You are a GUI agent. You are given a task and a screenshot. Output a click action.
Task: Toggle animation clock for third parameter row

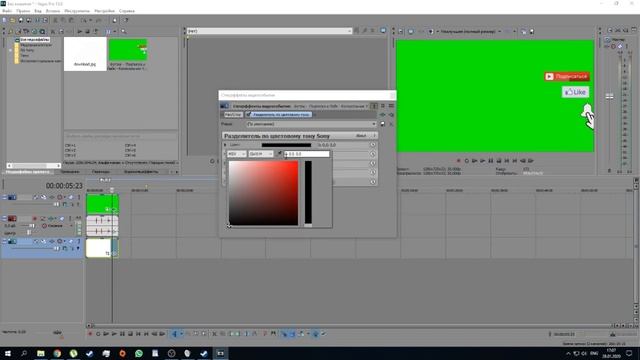[373, 163]
